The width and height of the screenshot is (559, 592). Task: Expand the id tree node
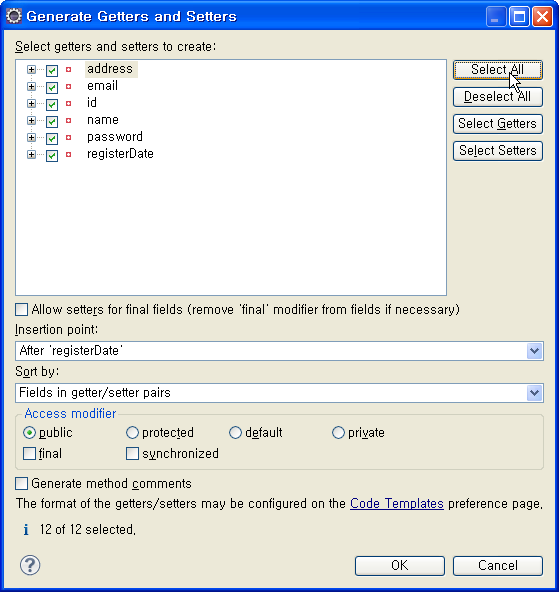point(31,103)
